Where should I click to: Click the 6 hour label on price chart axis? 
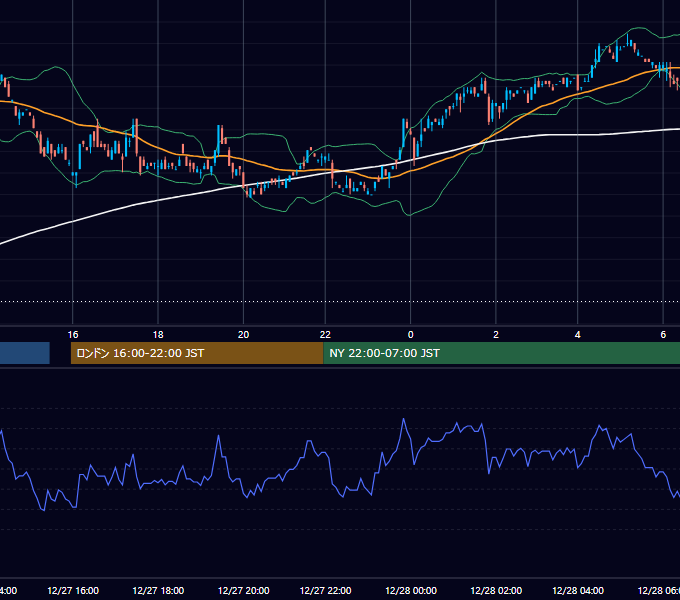point(663,335)
